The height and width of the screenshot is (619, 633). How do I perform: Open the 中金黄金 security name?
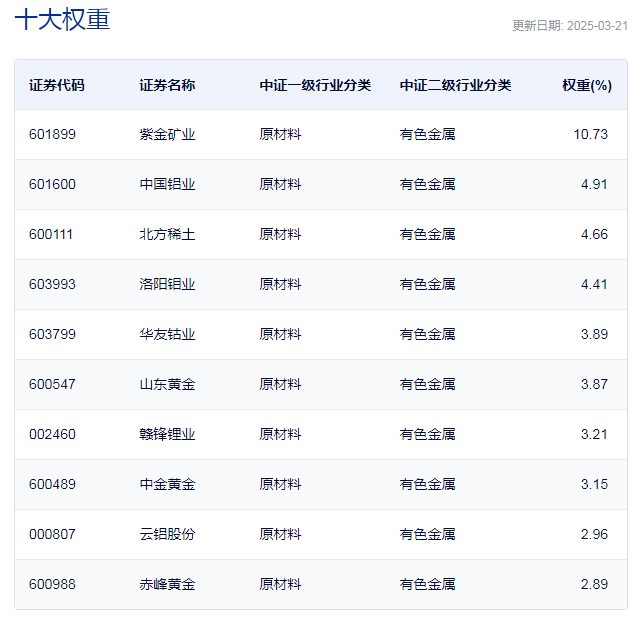tap(167, 484)
